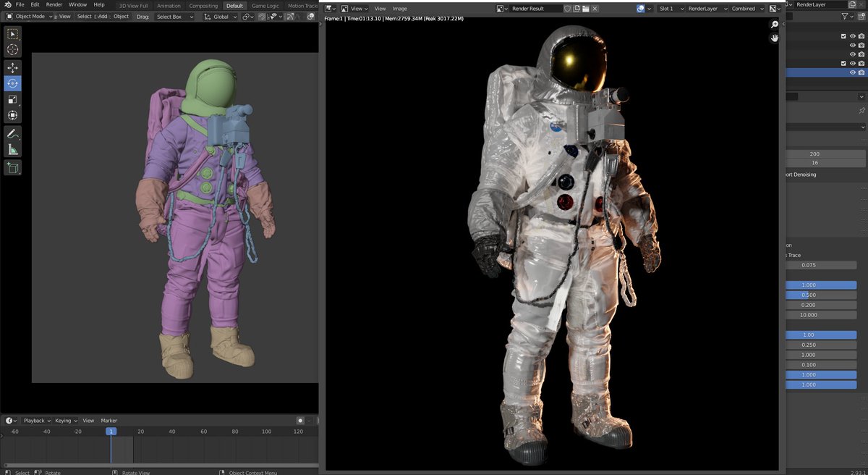This screenshot has height=475, width=868.
Task: Click the pan hand icon in render view
Action: click(x=775, y=38)
